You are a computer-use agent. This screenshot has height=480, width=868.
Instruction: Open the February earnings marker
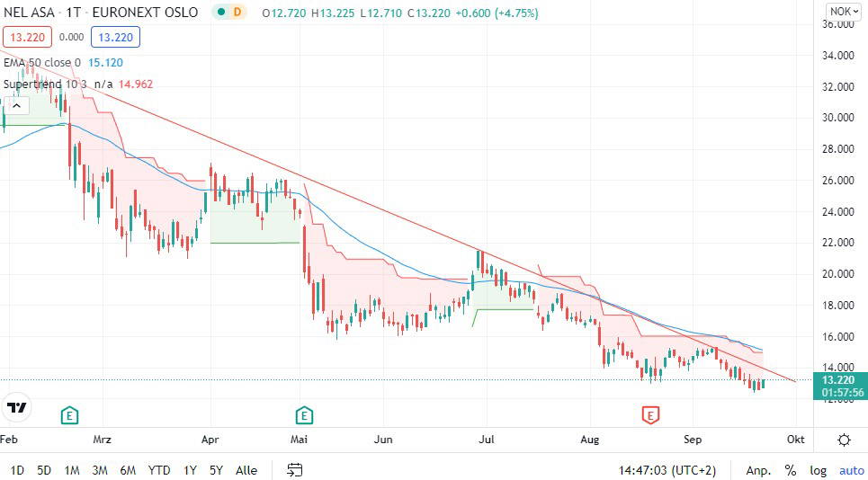tap(69, 414)
